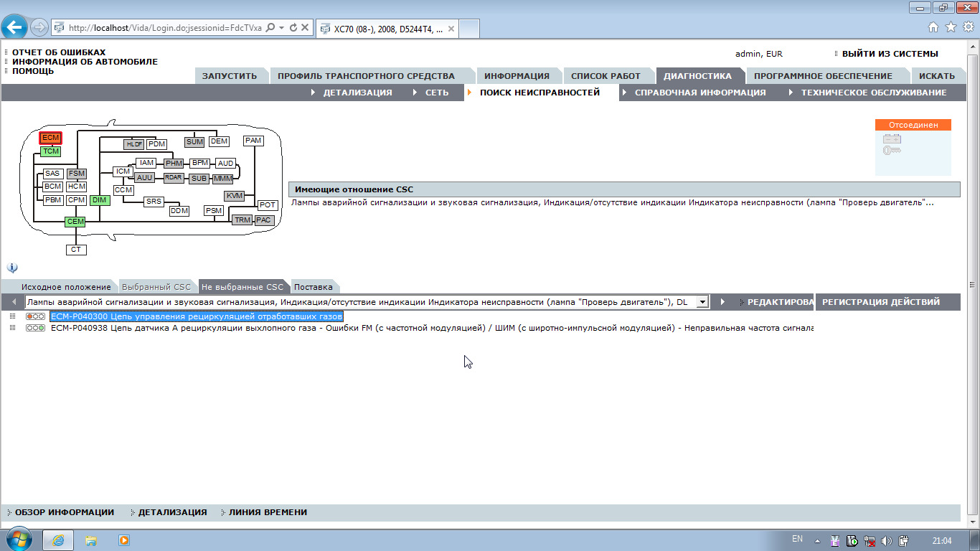
Task: Switch to the ЗАПУСТИТЬ tab
Action: point(230,76)
